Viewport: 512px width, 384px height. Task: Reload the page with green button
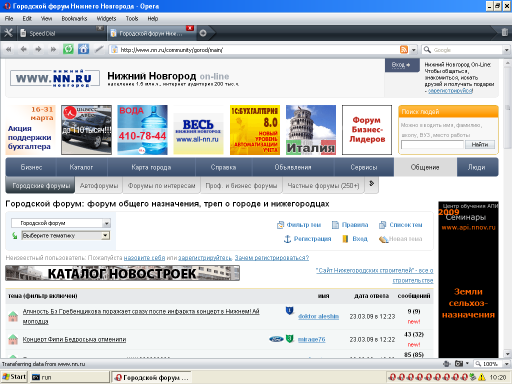[68, 49]
